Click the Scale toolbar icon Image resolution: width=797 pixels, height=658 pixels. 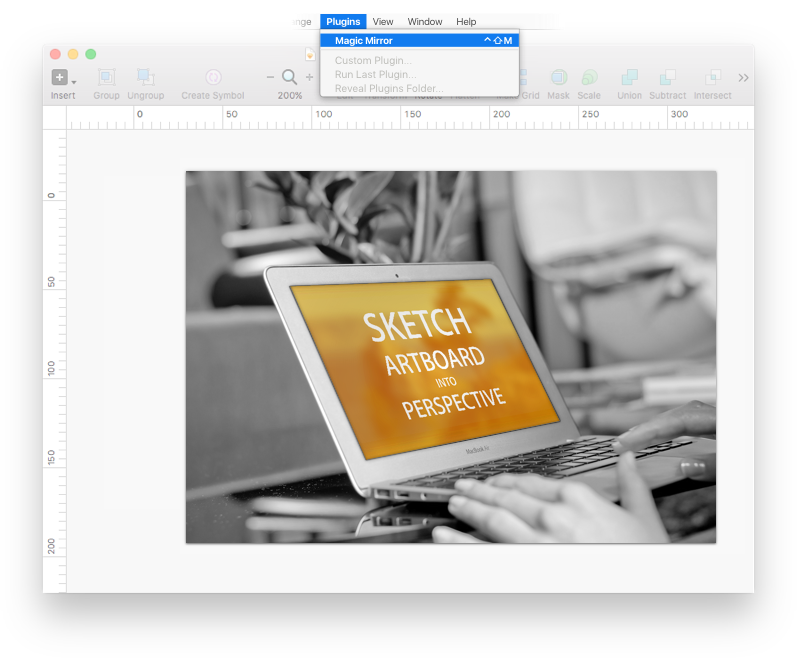pos(589,77)
